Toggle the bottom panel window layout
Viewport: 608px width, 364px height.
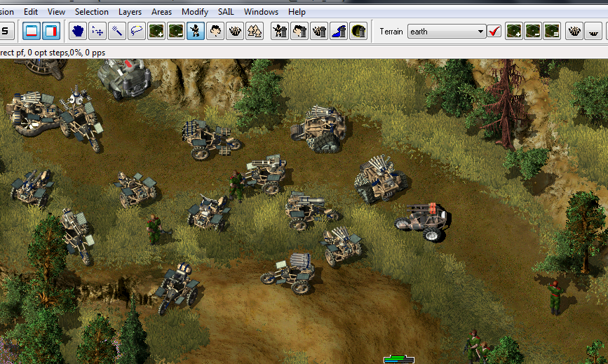click(x=32, y=31)
